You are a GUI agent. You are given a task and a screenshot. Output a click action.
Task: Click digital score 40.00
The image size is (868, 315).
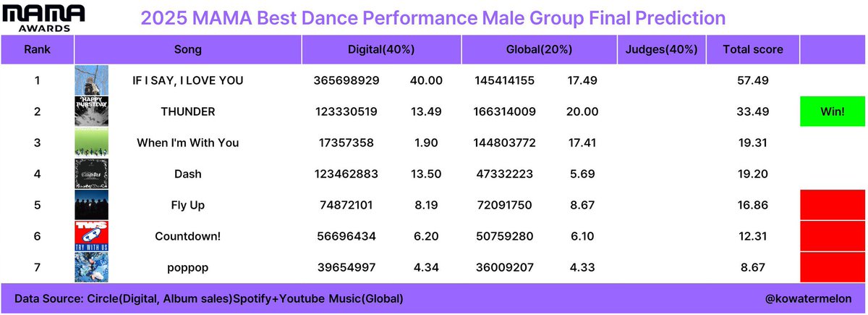click(425, 80)
